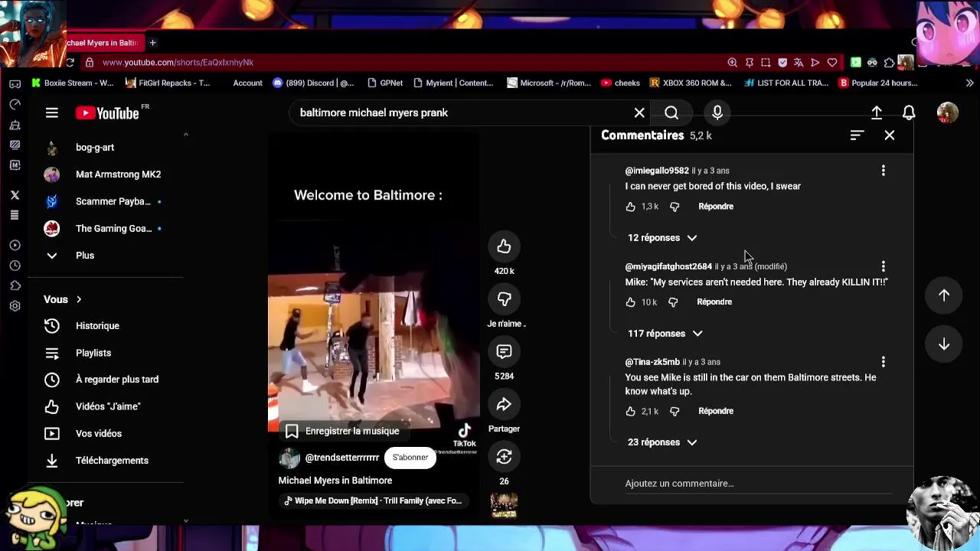980x551 pixels.
Task: Open the comments sort options icon
Action: (x=857, y=135)
